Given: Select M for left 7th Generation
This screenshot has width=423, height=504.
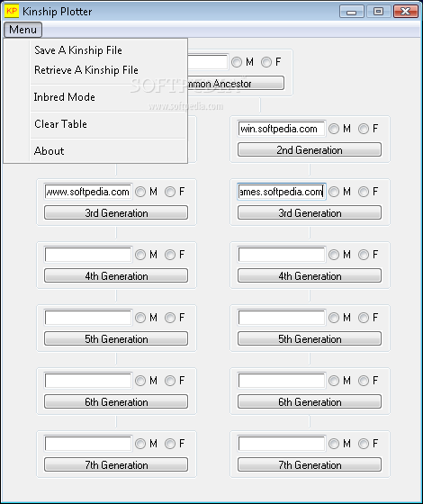Looking at the screenshot, I should (x=140, y=444).
